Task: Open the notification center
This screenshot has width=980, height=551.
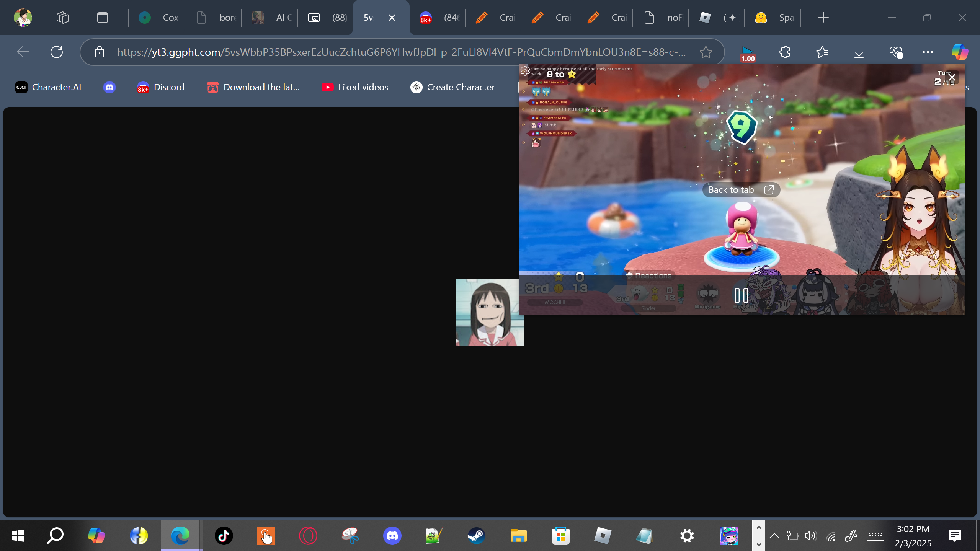Action: click(955, 536)
